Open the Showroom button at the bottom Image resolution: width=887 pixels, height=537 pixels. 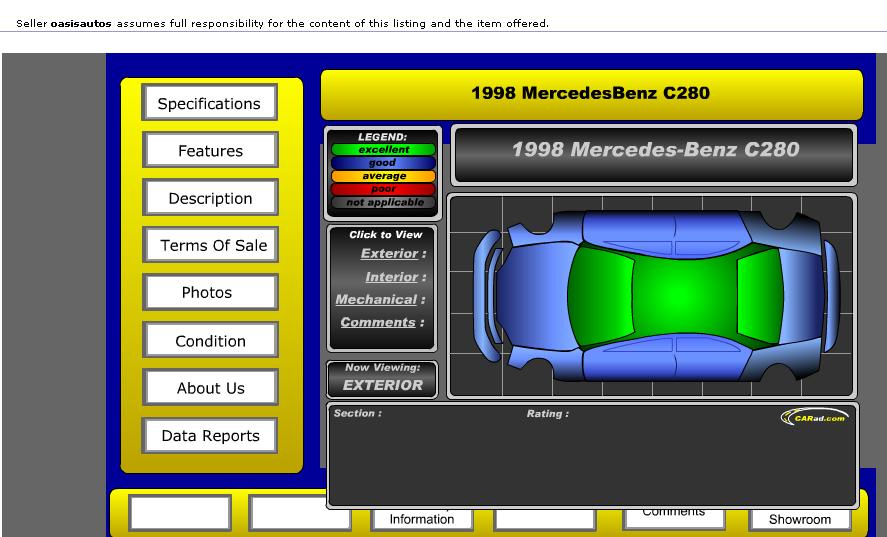coord(800,519)
